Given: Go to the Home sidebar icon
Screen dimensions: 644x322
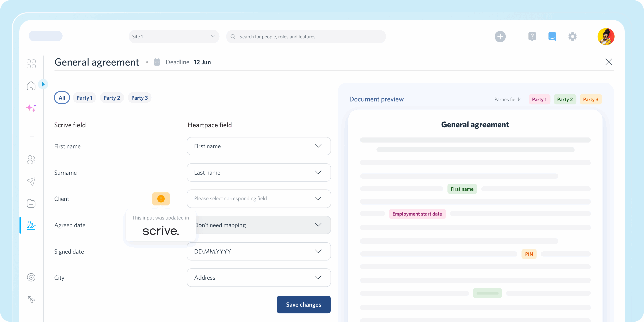Looking at the screenshot, I should 31,86.
